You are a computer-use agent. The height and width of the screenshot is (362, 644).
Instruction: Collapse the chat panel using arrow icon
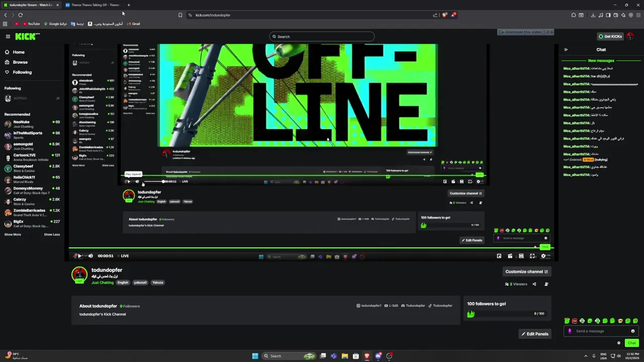point(566,50)
